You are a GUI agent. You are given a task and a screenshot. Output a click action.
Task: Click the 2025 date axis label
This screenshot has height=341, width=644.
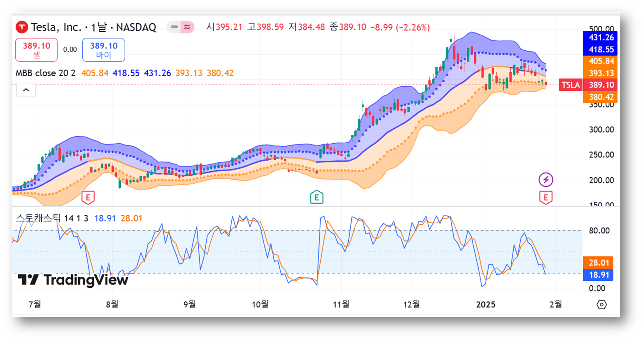coord(486,305)
